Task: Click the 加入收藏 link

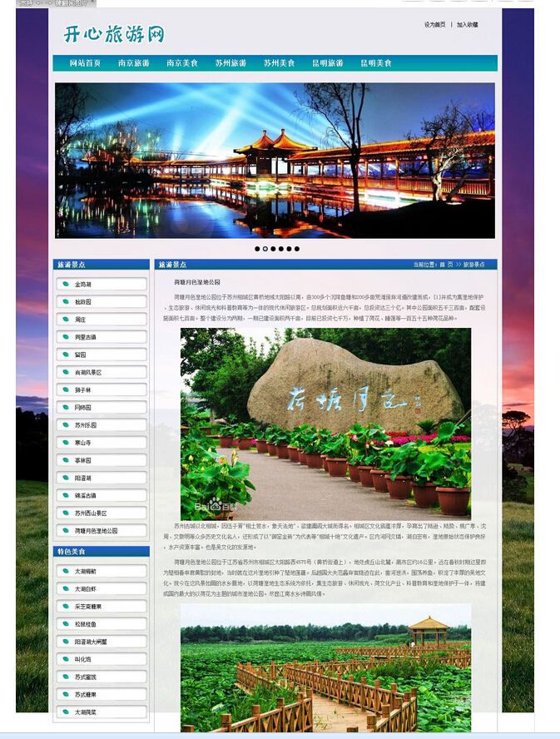Action: point(468,25)
